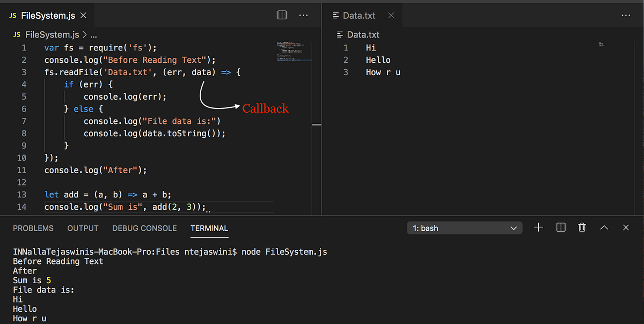Screen dimensions: 644x324
Task: Open the editor actions ellipsis menu
Action: point(303,15)
